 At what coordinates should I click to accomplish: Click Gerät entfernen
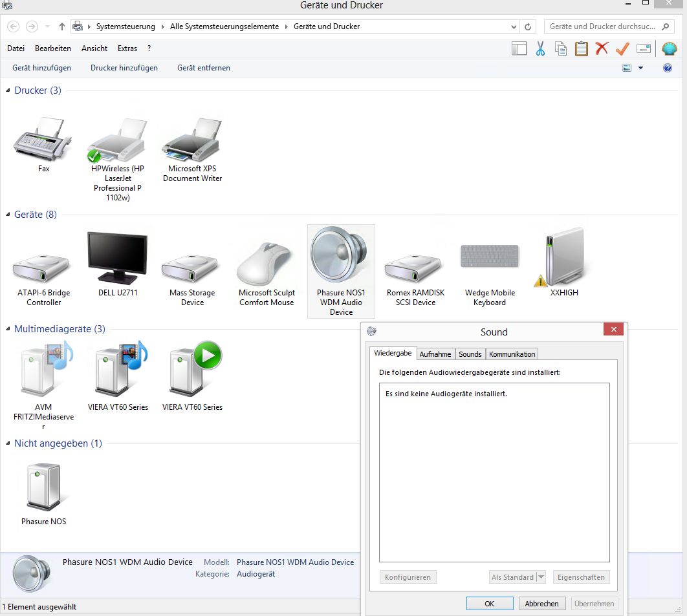(204, 68)
